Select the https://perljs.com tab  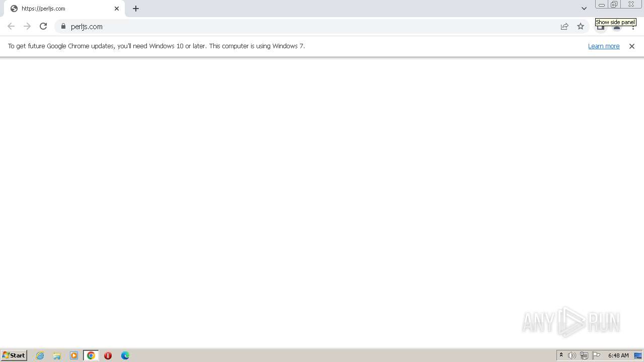click(64, 9)
